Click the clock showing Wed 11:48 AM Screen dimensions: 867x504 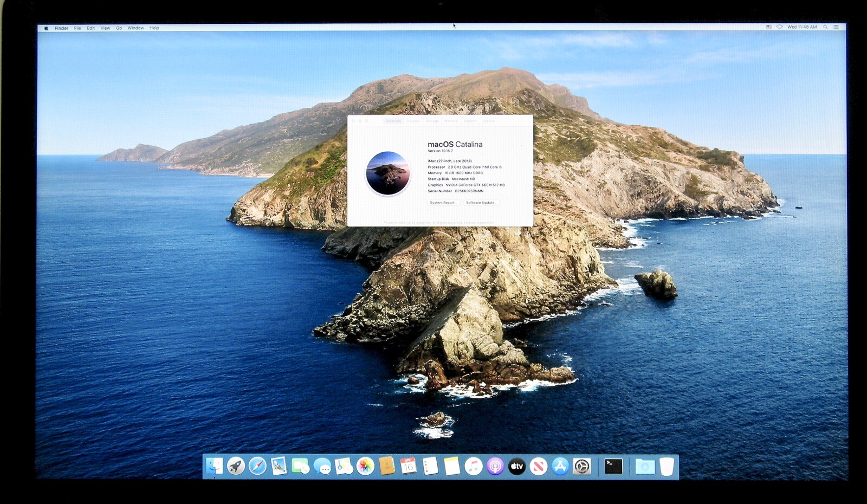[x=802, y=27]
